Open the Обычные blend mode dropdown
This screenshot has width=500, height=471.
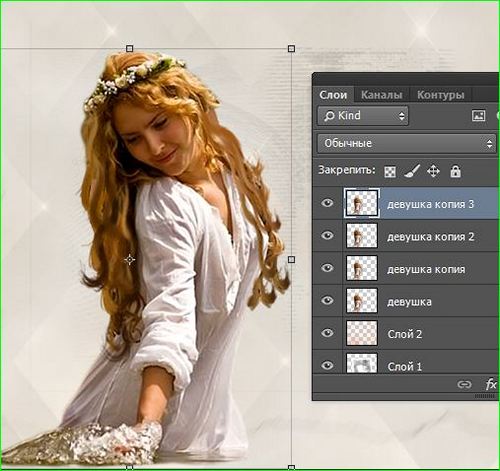click(x=407, y=143)
